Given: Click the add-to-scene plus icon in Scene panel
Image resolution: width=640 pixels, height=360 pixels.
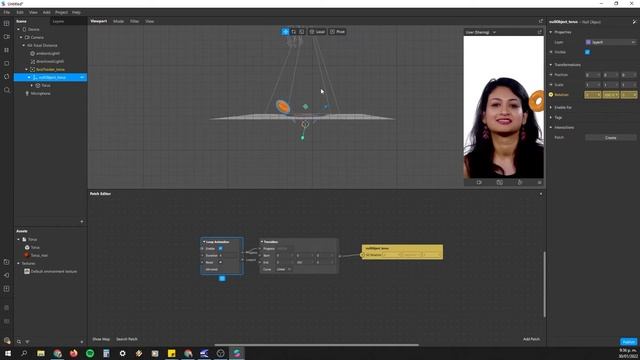Looking at the screenshot, I should [82, 221].
